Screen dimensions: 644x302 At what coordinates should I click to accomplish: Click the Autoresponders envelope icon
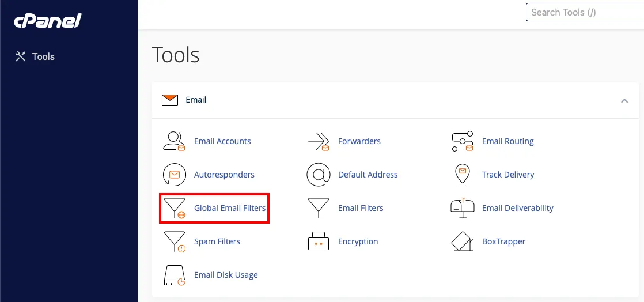174,175
